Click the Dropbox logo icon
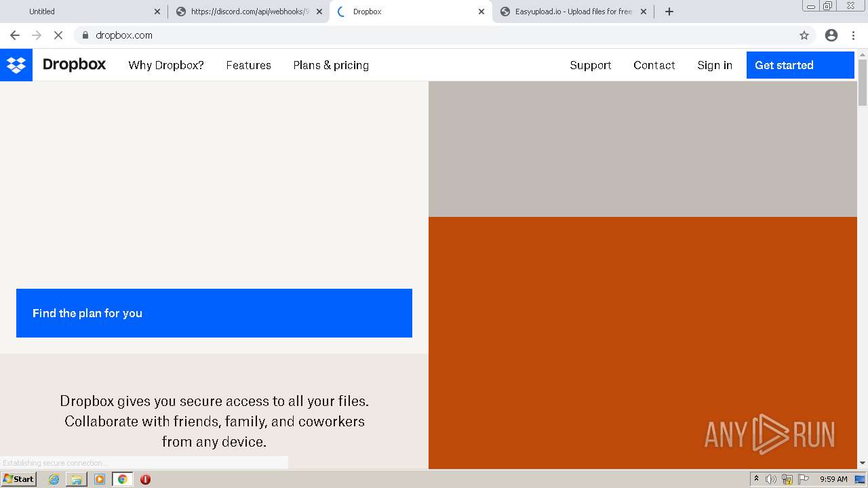868x488 pixels. (16, 65)
